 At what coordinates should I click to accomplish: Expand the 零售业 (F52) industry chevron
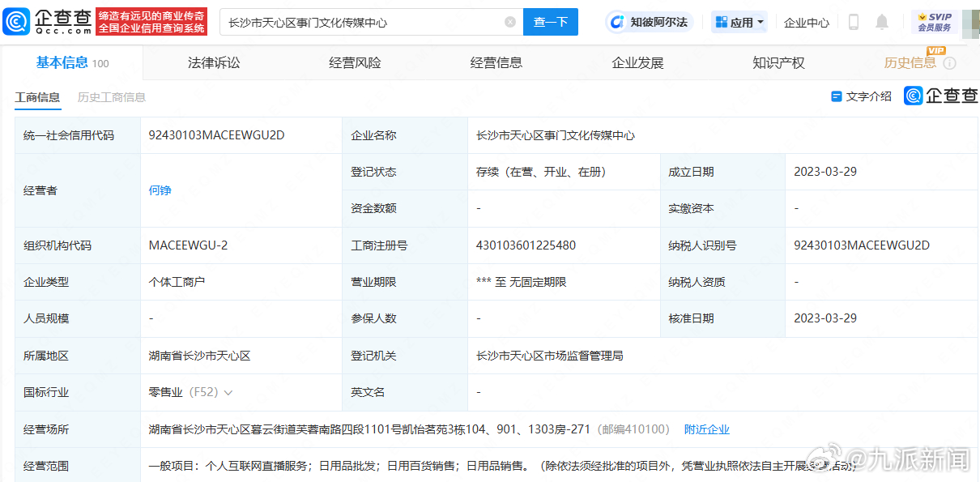click(228, 392)
